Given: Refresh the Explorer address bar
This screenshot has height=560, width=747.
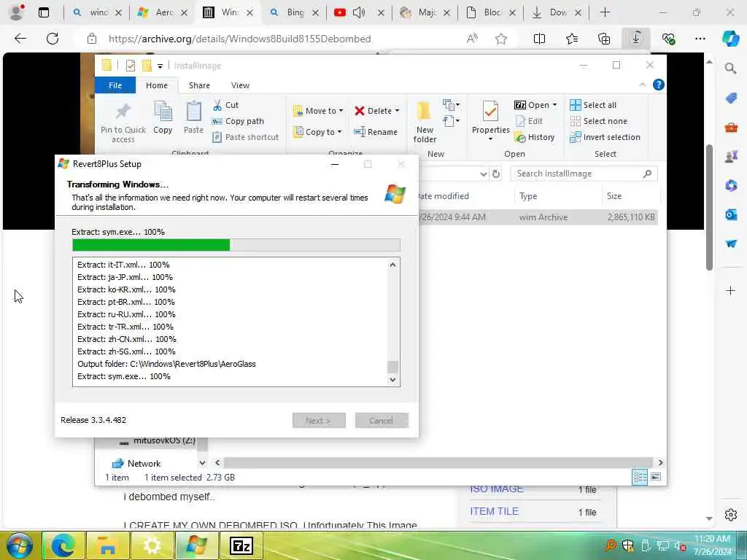Looking at the screenshot, I should 496,174.
